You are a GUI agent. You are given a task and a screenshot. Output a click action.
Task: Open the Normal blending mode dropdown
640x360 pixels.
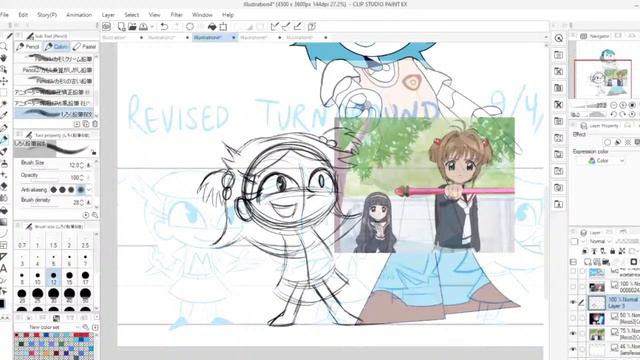[x=600, y=242]
